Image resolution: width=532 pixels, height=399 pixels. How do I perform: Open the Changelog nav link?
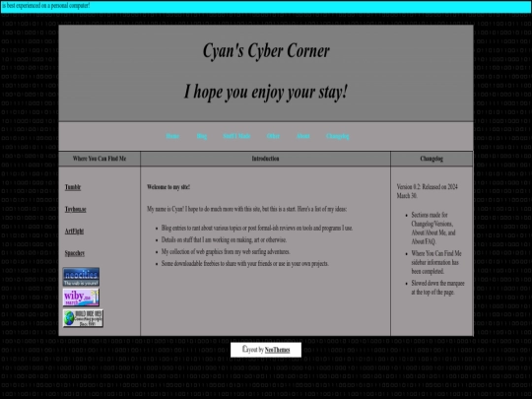(337, 136)
